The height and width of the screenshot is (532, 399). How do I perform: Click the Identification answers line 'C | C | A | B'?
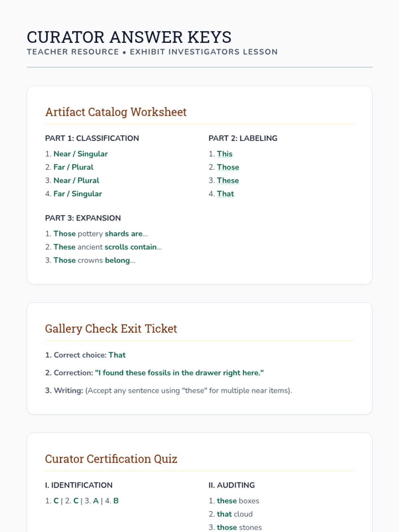pyautogui.click(x=82, y=501)
